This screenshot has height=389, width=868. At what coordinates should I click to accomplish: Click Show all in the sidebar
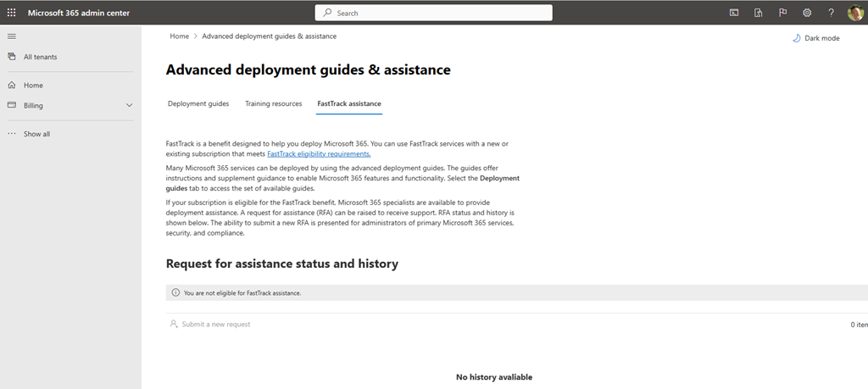36,134
